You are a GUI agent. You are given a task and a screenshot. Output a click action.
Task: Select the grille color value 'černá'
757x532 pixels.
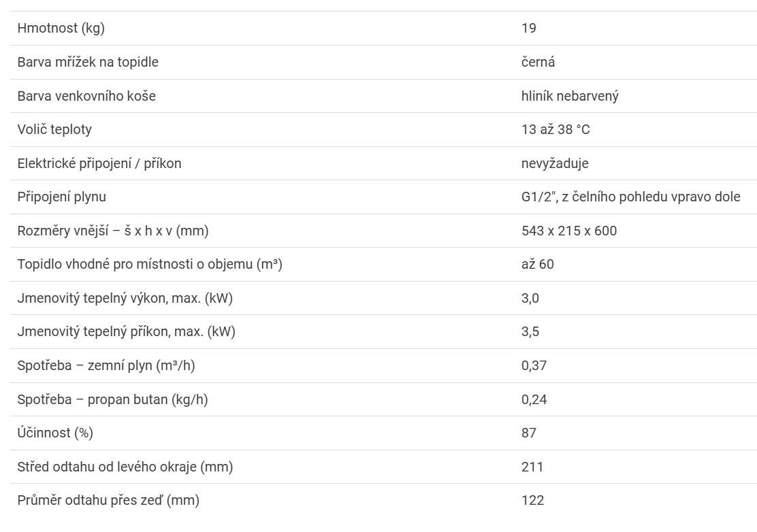538,62
